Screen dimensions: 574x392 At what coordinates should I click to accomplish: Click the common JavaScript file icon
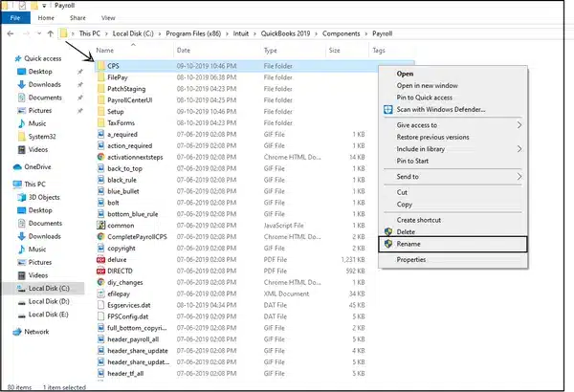click(x=101, y=225)
